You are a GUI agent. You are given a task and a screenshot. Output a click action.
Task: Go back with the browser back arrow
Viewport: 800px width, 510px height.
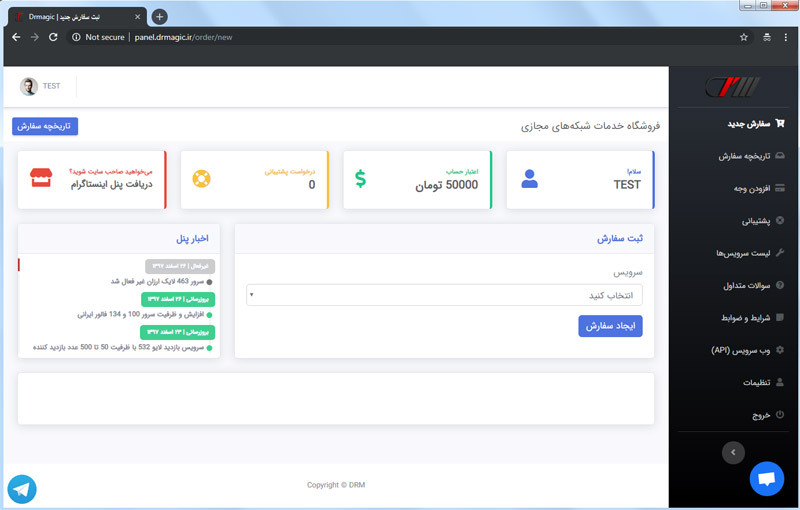[16, 37]
